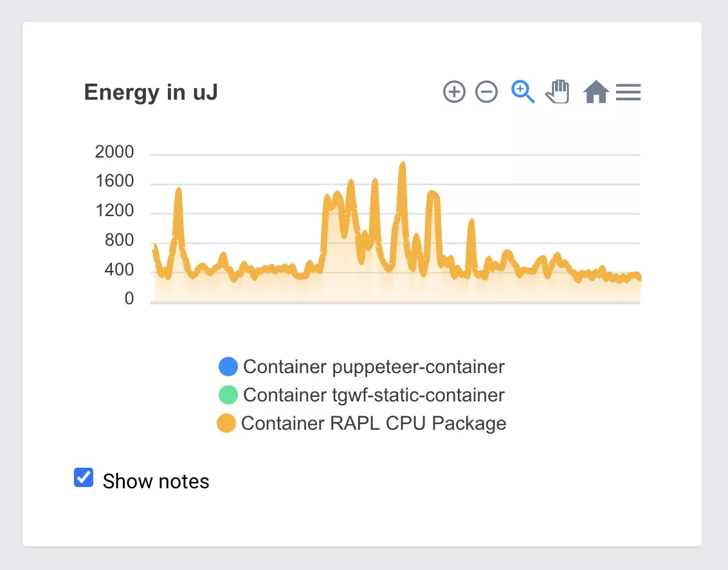Screen dimensions: 728x570
Task: Uncheck the Show notes checkbox
Action: (84, 477)
